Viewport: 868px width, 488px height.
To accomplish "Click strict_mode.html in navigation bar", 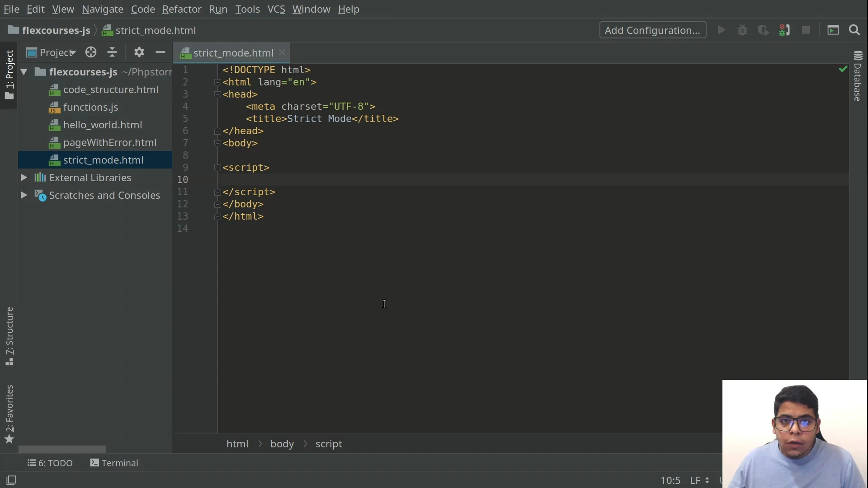I will [156, 30].
